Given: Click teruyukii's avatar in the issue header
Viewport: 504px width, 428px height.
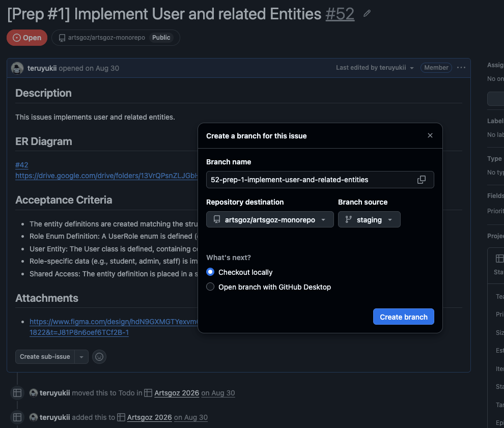Looking at the screenshot, I should tap(17, 68).
